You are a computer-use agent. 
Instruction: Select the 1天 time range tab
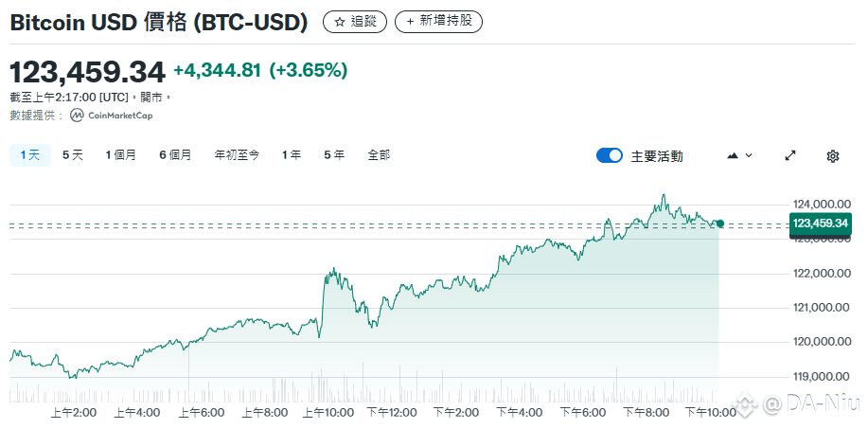click(30, 155)
